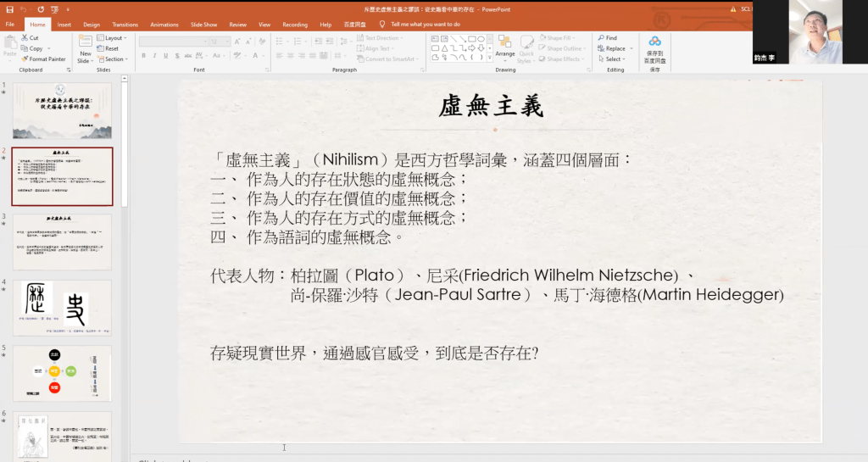Click the Reset slide button
This screenshot has height=462, width=868.
[x=108, y=48]
